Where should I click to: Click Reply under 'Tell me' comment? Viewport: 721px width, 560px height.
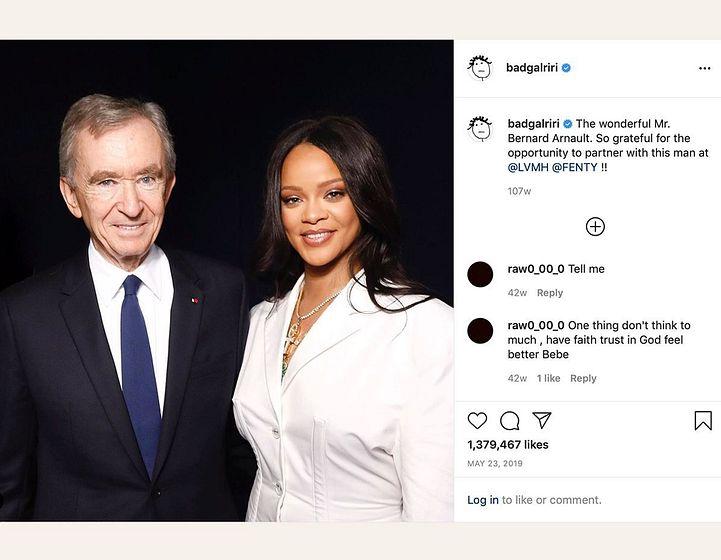(x=550, y=293)
